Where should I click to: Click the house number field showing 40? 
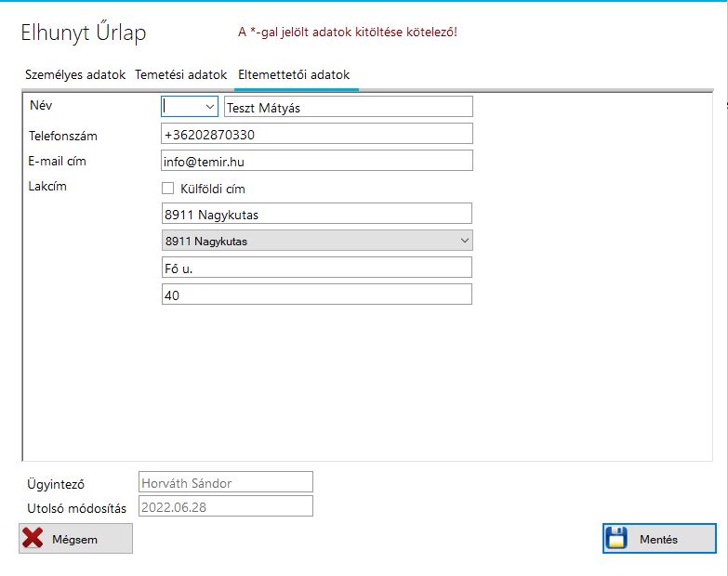click(x=316, y=295)
